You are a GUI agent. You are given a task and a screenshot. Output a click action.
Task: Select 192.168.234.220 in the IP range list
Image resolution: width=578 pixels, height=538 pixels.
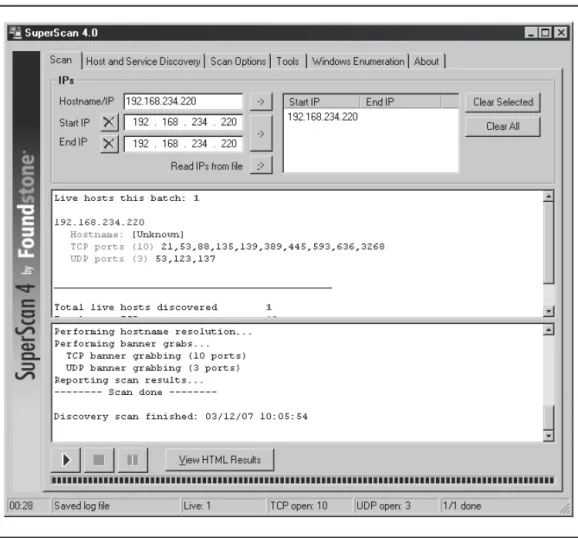point(323,117)
